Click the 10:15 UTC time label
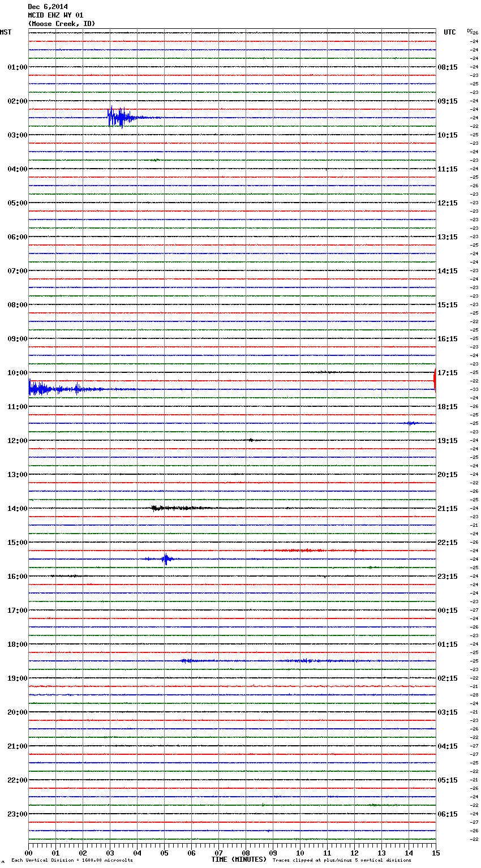 click(448, 135)
